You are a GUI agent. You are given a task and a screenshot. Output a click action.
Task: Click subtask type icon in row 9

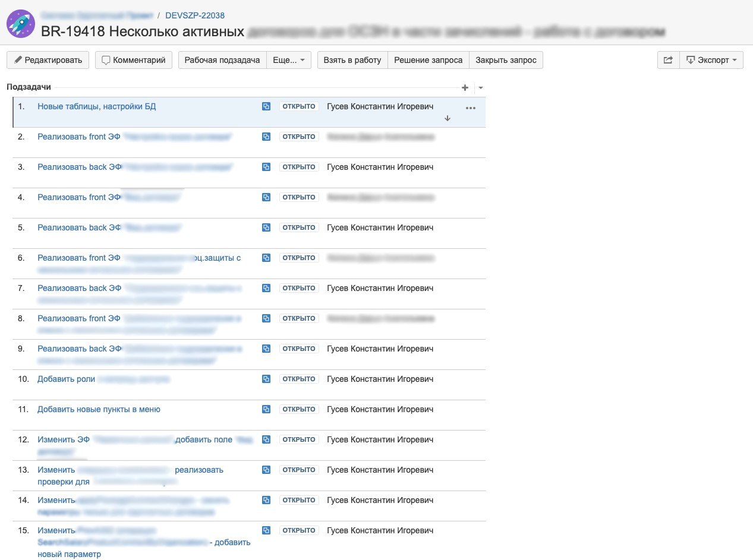(x=266, y=349)
